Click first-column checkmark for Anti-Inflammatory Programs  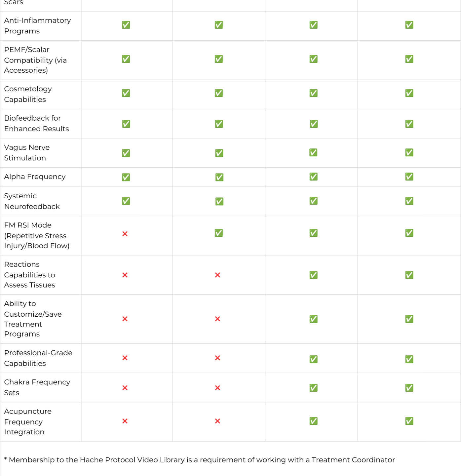click(126, 25)
